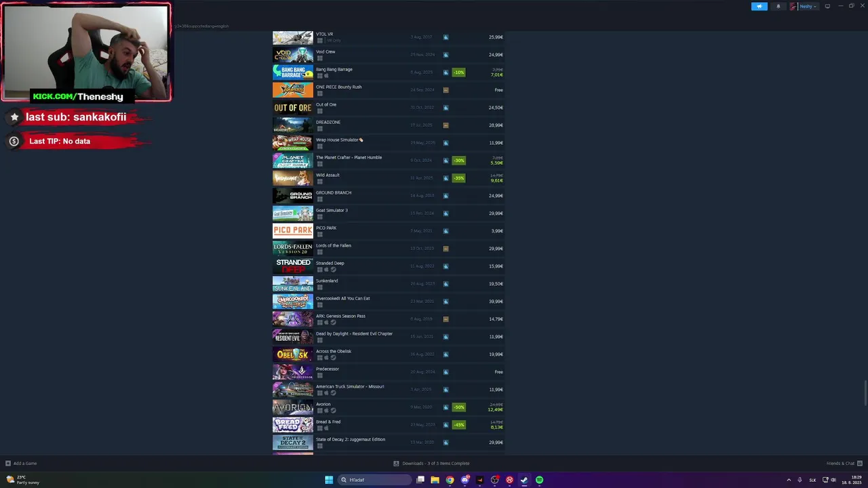Viewport: 868px width, 488px height.
Task: Open Sunkenland game title
Action: click(327, 281)
